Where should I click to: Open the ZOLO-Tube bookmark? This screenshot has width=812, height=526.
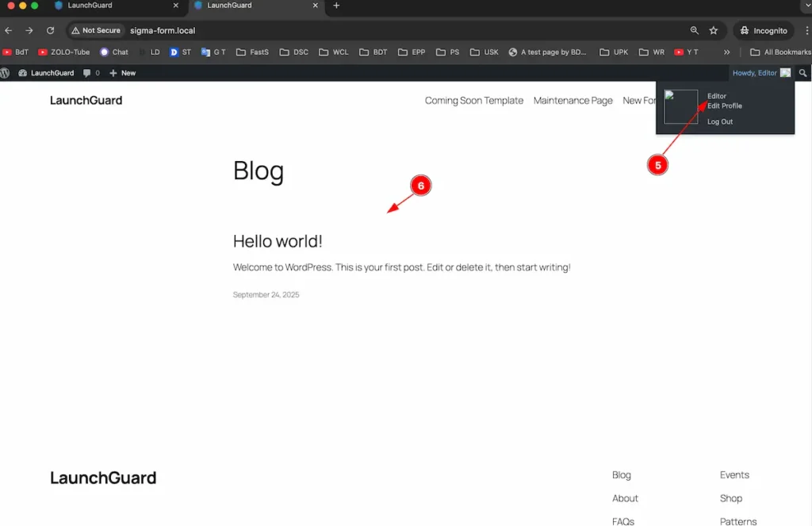point(64,52)
